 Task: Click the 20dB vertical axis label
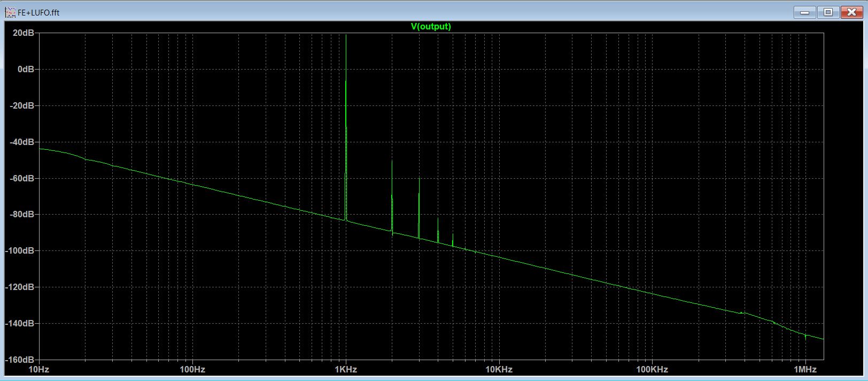(x=24, y=33)
